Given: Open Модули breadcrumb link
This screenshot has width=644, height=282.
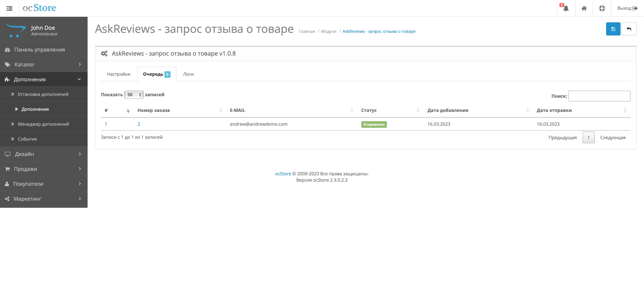Looking at the screenshot, I should (x=329, y=31).
